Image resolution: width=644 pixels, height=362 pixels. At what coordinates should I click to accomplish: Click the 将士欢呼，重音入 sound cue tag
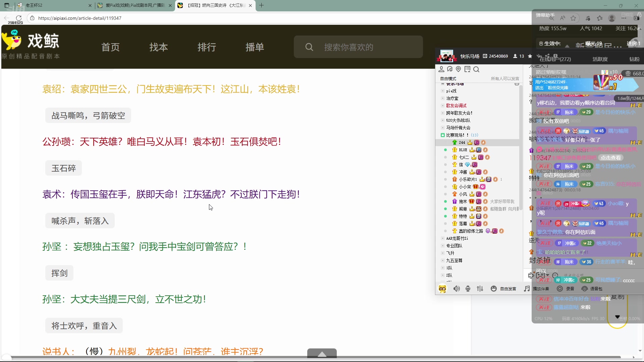click(x=84, y=325)
